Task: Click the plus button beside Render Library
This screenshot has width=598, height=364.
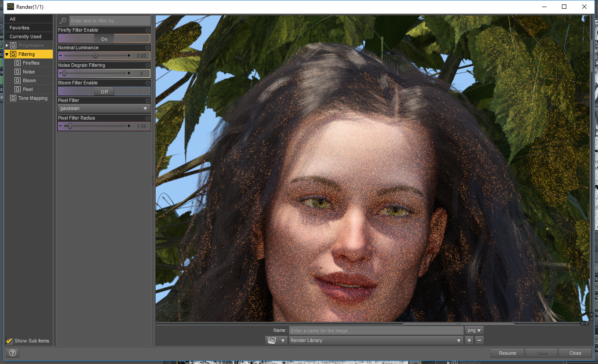Action: point(470,340)
